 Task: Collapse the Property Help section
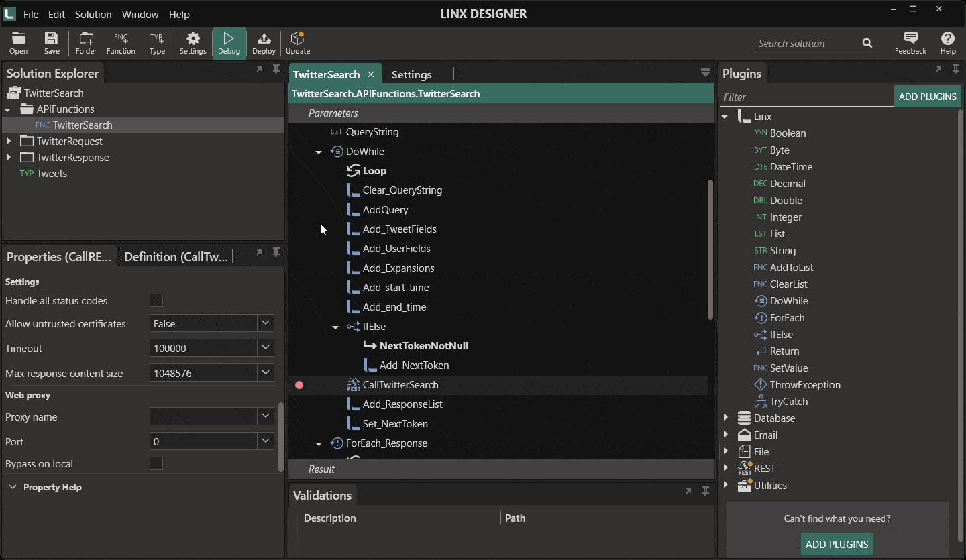(13, 487)
